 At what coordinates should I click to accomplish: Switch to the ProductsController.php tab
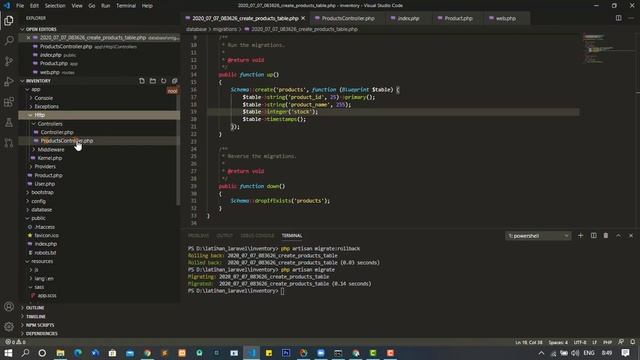(x=348, y=18)
